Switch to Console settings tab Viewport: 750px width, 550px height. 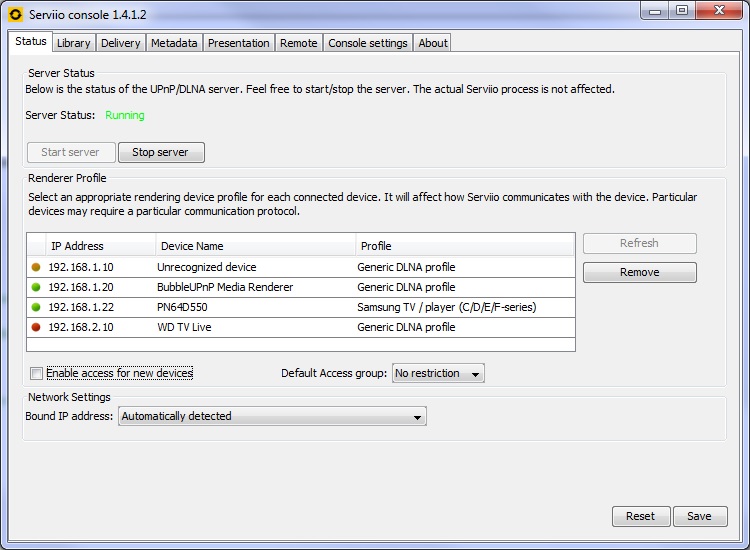(368, 43)
